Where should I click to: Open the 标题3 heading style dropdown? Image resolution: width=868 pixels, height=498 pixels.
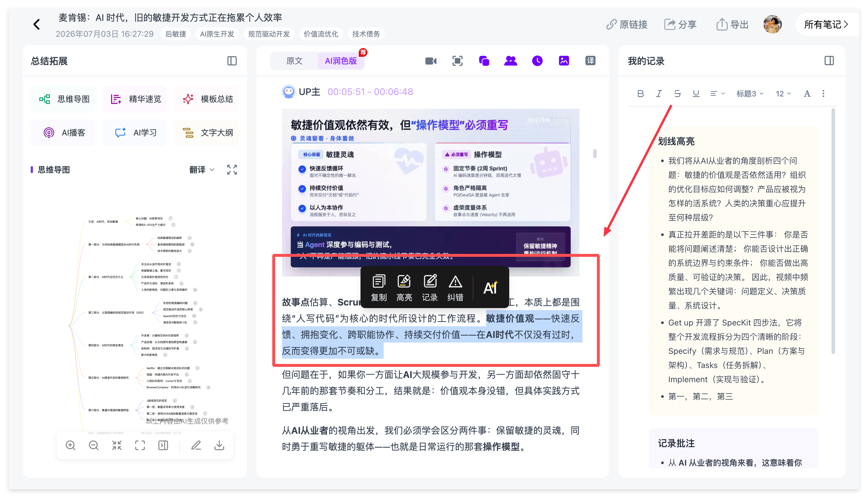(750, 94)
